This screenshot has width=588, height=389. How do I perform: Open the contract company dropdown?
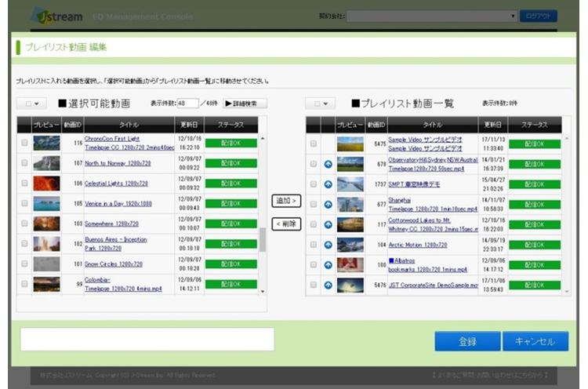(432, 16)
